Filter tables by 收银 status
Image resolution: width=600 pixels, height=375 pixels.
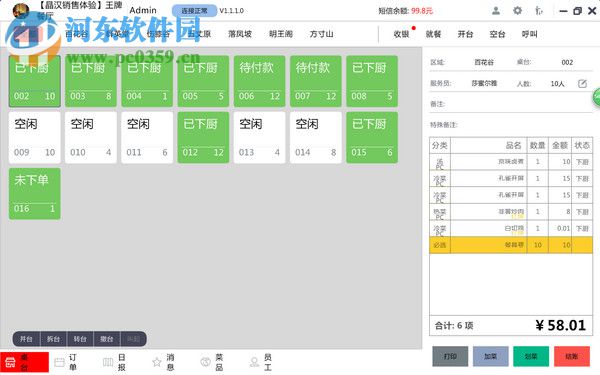tap(401, 34)
